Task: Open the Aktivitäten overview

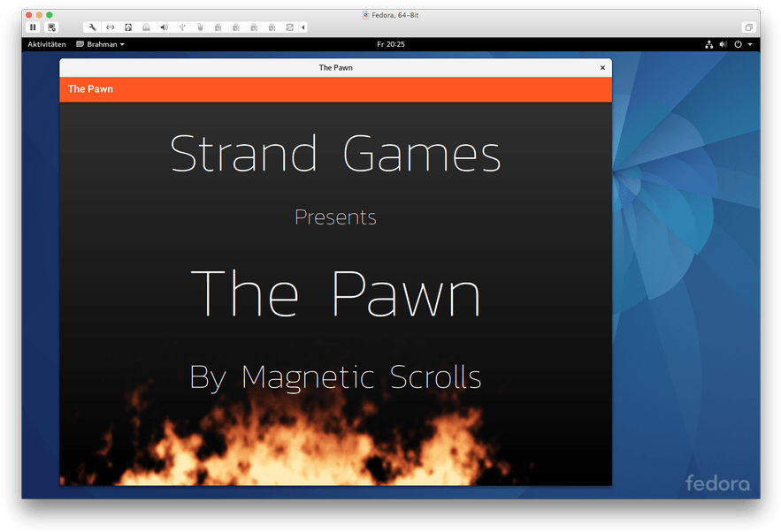Action: (x=47, y=44)
